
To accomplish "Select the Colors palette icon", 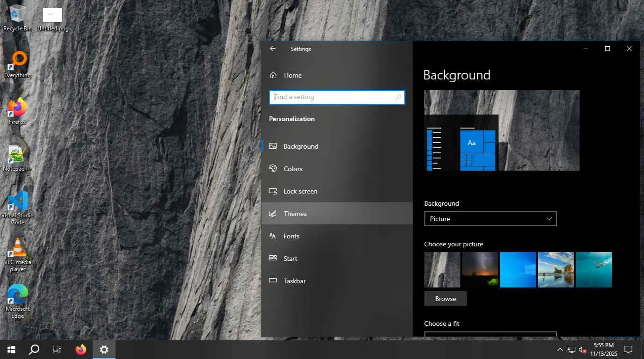I will coord(273,169).
